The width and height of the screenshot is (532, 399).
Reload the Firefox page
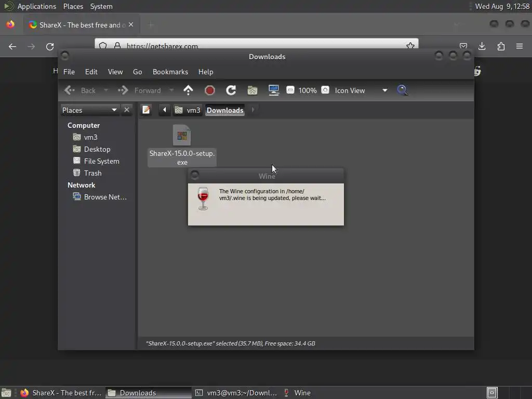tap(50, 46)
